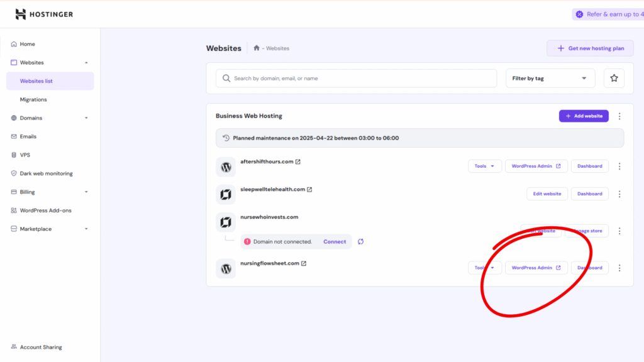
Task: Click the Add website button
Action: (584, 116)
